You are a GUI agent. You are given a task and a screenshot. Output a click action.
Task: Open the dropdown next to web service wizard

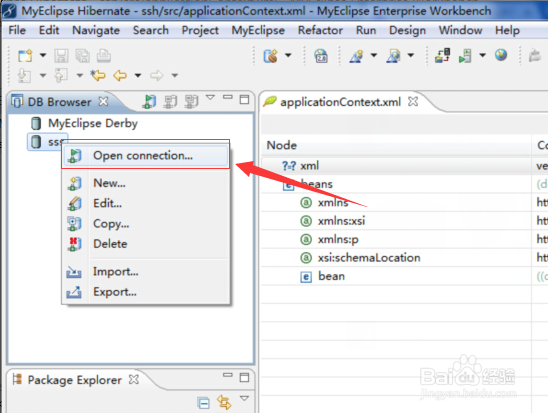click(374, 55)
